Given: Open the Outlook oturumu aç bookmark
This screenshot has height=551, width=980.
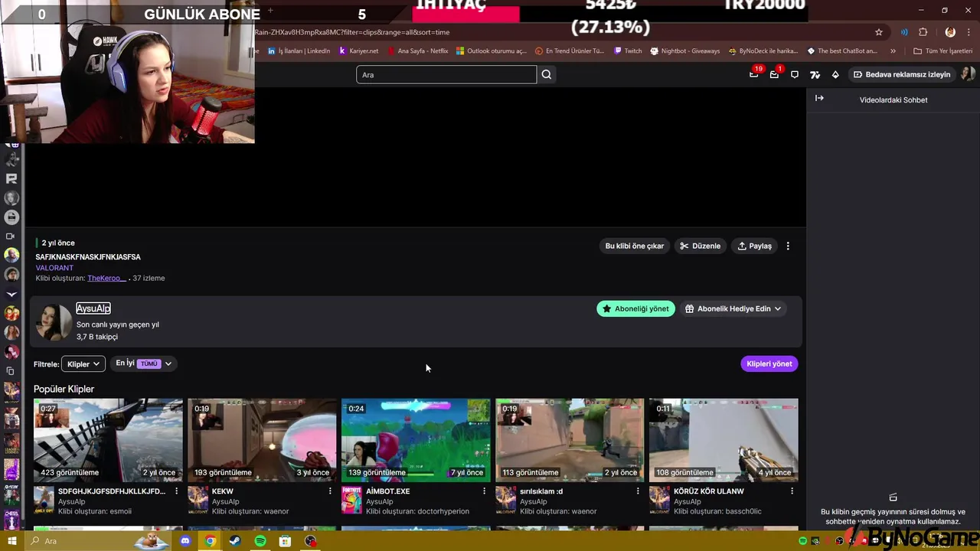Looking at the screenshot, I should click(x=491, y=51).
